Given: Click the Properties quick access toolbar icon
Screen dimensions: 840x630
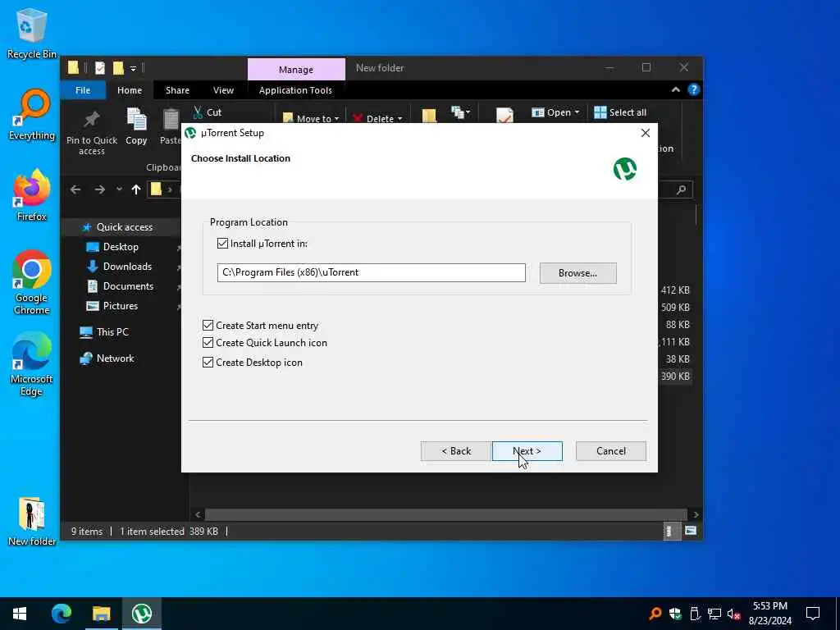Looking at the screenshot, I should [x=99, y=67].
